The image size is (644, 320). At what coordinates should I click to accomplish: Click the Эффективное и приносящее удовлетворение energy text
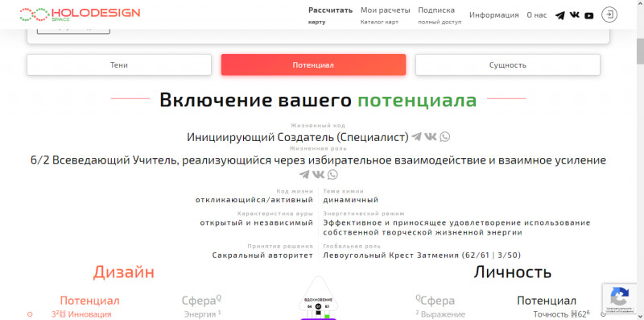(456, 228)
